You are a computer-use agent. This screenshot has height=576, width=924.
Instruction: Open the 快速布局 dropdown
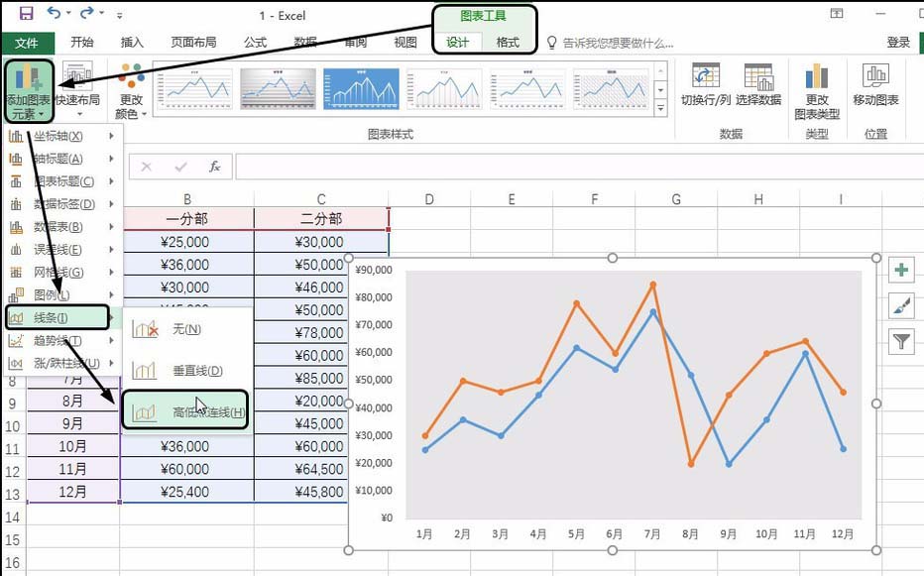tap(77, 89)
